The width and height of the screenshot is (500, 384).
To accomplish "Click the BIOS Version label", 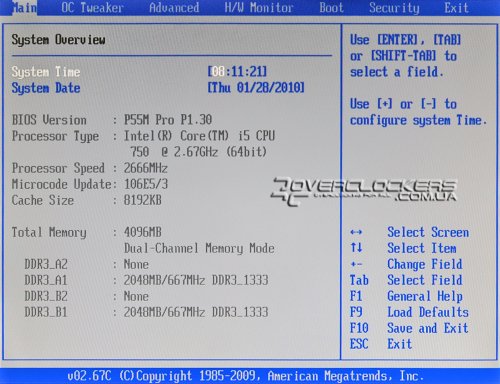I will (x=49, y=120).
